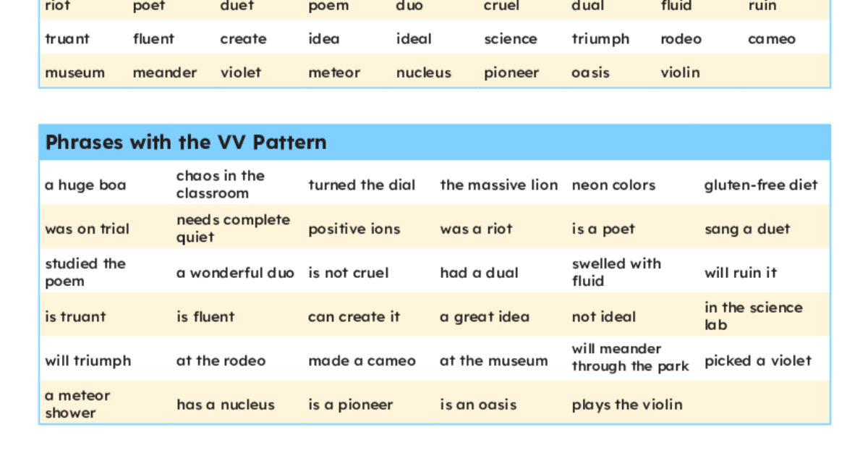Click the phrase 'positive ions'
The width and height of the screenshot is (868, 456).
[x=354, y=229]
